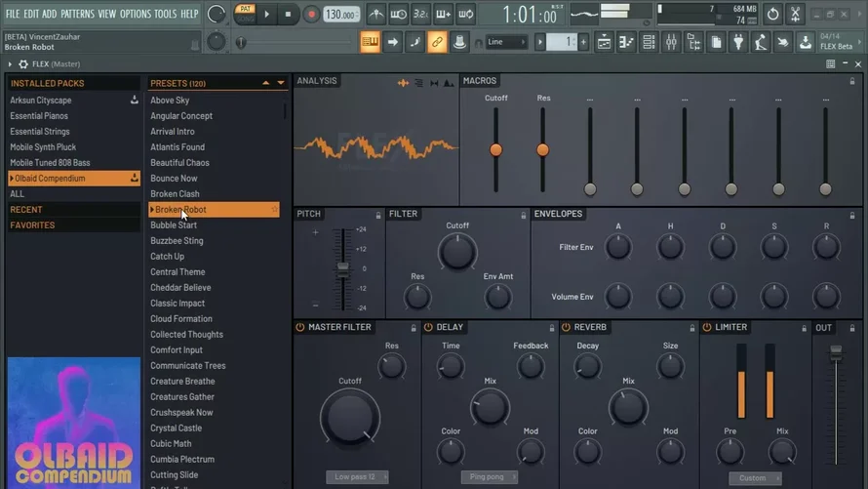Favorite the Broken Robot preset star

[275, 210]
